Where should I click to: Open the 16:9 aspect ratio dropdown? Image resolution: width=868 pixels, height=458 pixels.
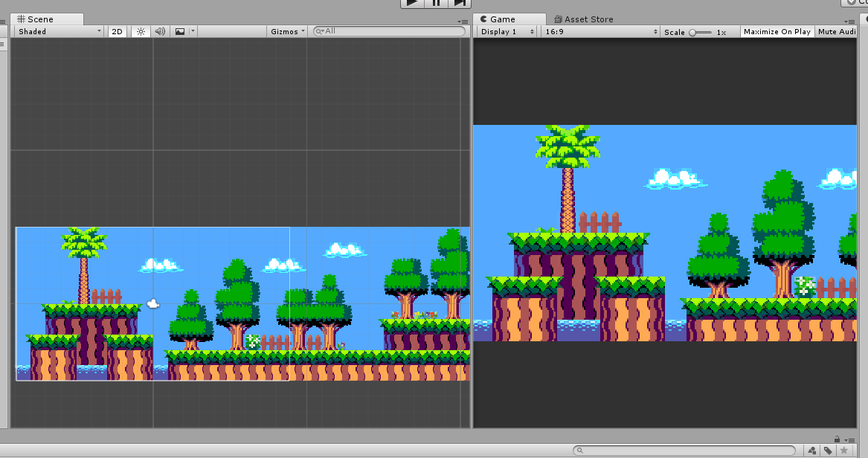(601, 31)
